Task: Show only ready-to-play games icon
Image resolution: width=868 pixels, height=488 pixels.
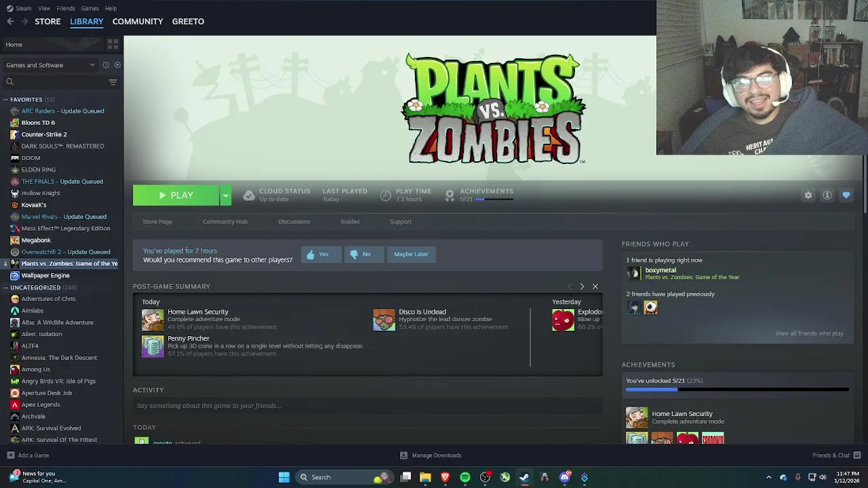Action: [117, 65]
